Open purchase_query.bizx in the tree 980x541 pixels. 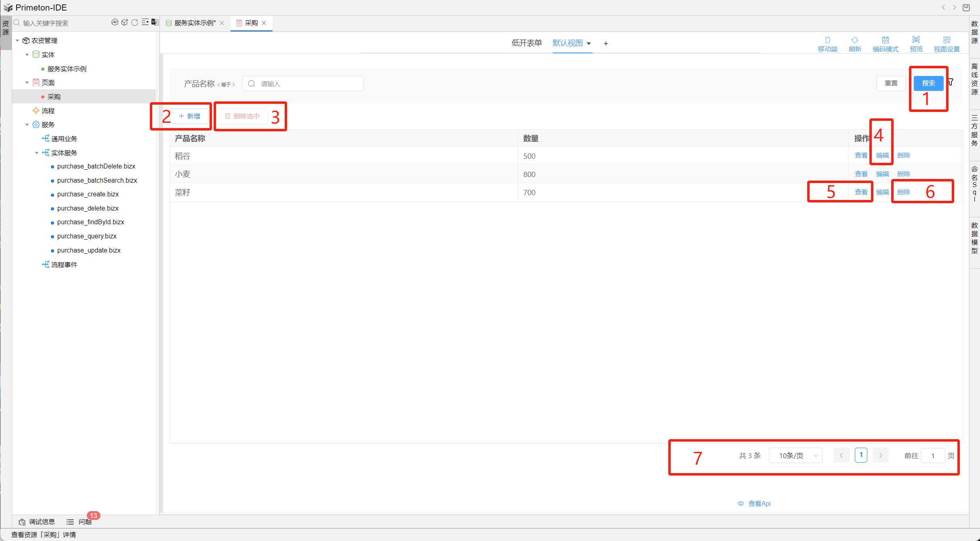[x=87, y=236]
